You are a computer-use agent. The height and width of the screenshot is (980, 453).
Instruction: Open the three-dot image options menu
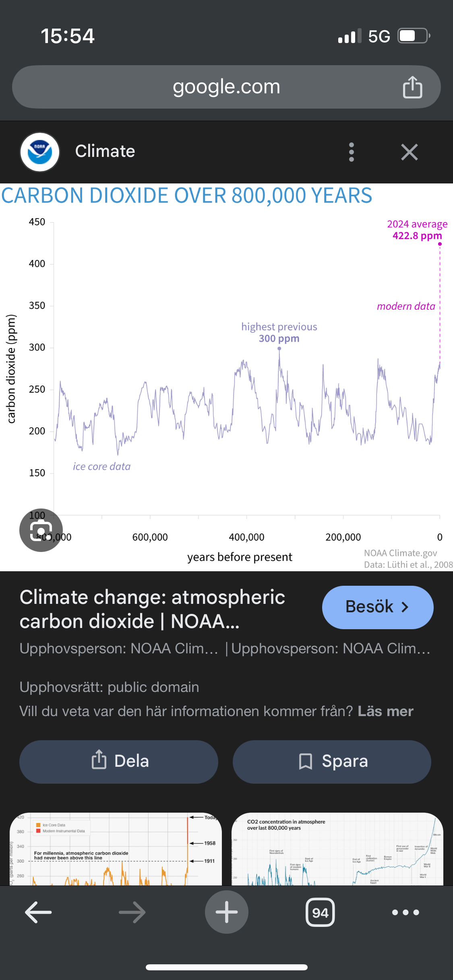pyautogui.click(x=352, y=152)
